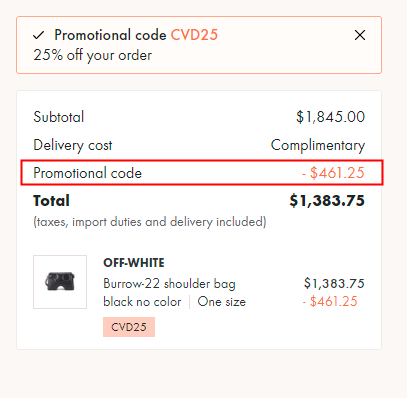
Task: Dismiss the CVD25 promo banner with X
Action: click(x=360, y=35)
